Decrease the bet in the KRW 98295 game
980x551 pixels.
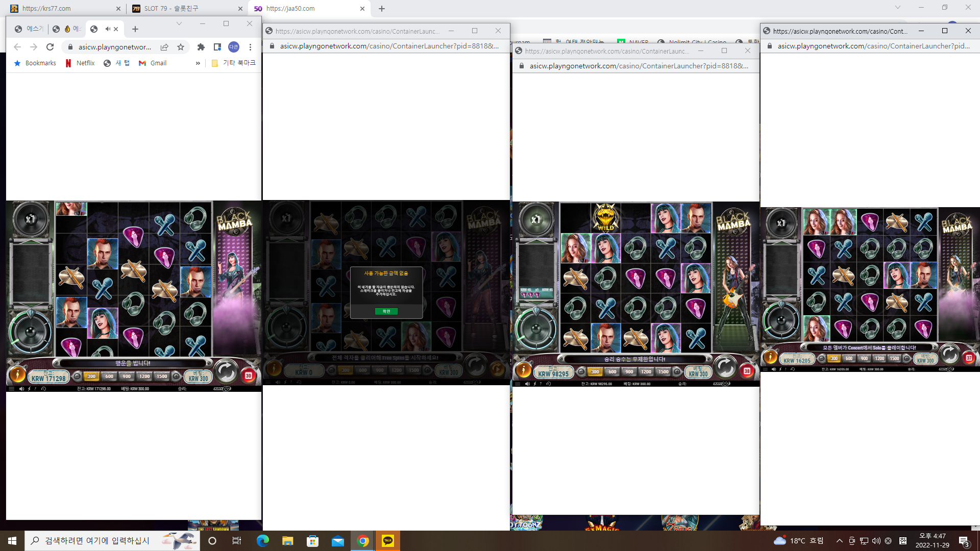581,372
